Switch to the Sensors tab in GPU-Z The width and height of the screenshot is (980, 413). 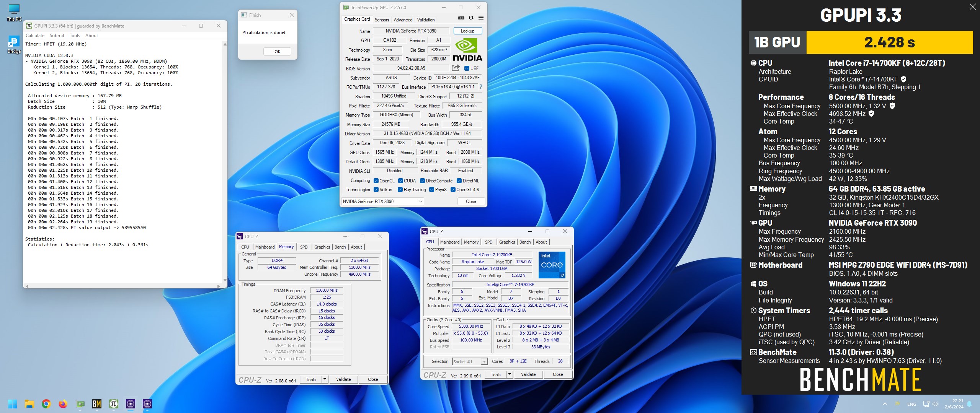tap(382, 20)
